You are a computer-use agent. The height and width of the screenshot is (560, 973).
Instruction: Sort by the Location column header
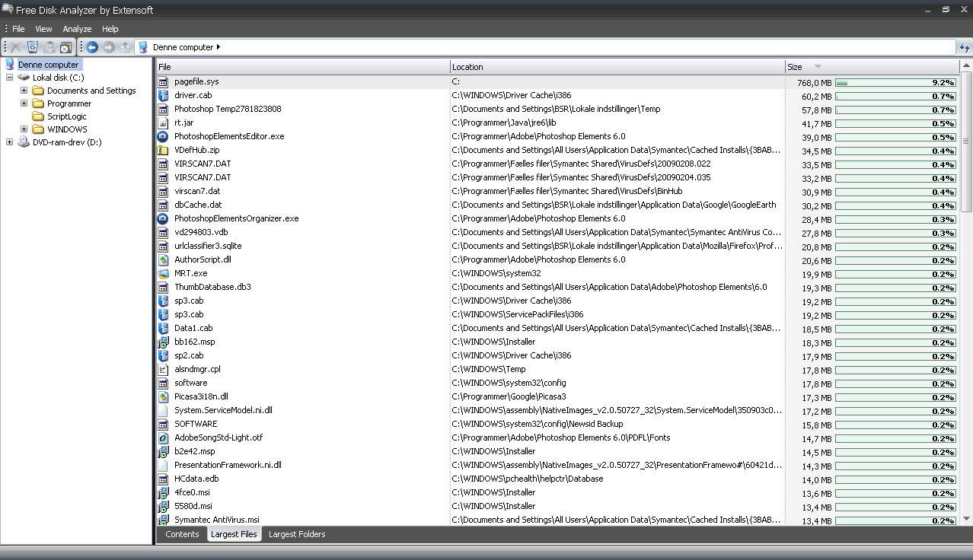tap(617, 67)
